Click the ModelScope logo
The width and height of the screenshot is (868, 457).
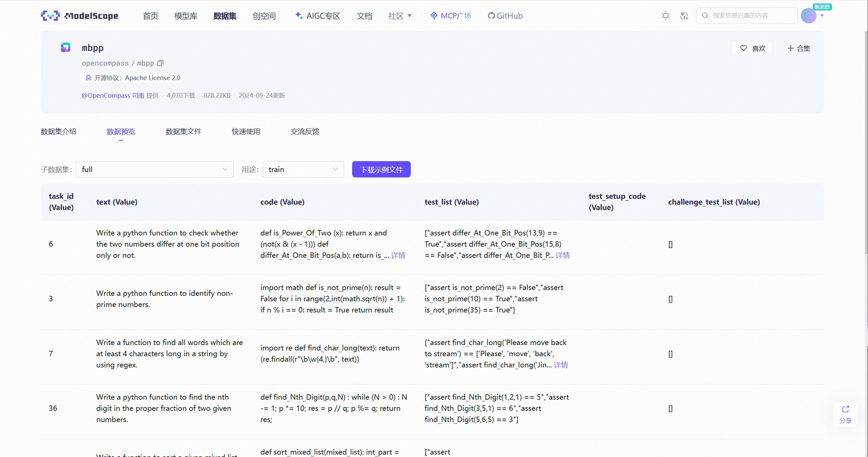79,16
